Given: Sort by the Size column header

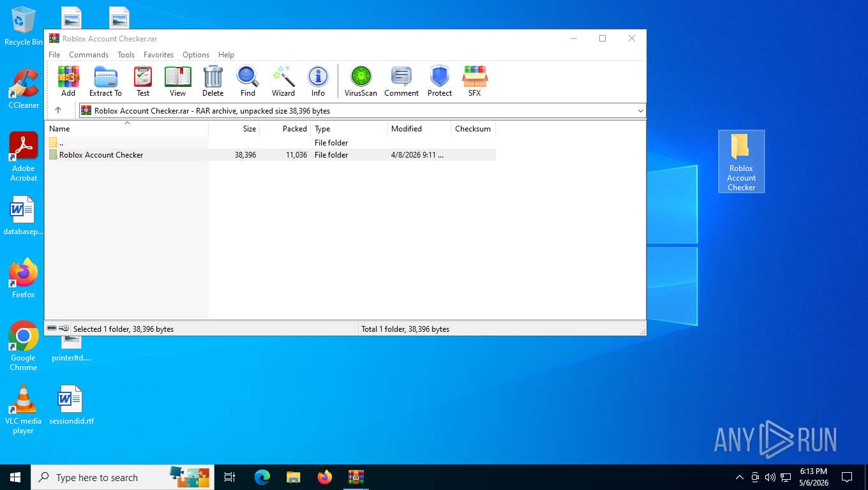Looking at the screenshot, I should tap(234, 128).
